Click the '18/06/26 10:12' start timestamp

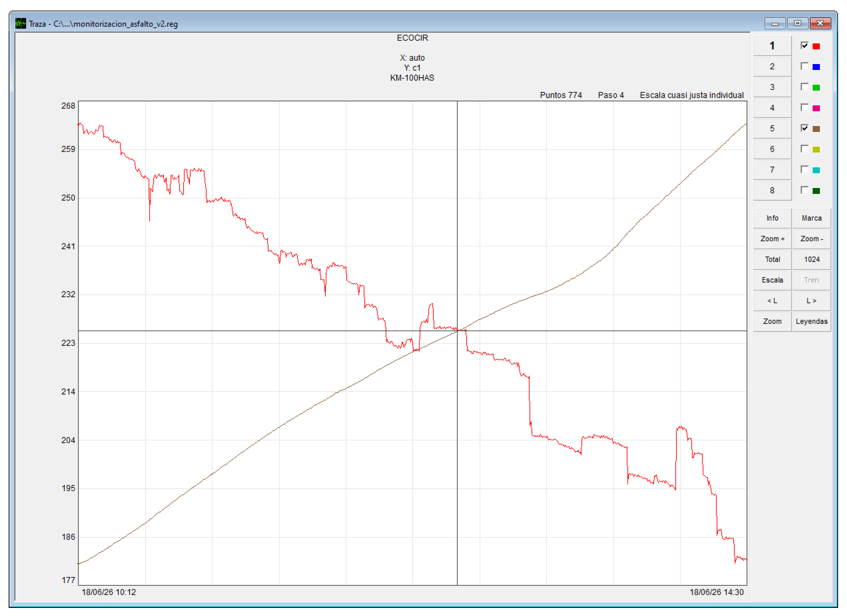(x=109, y=592)
